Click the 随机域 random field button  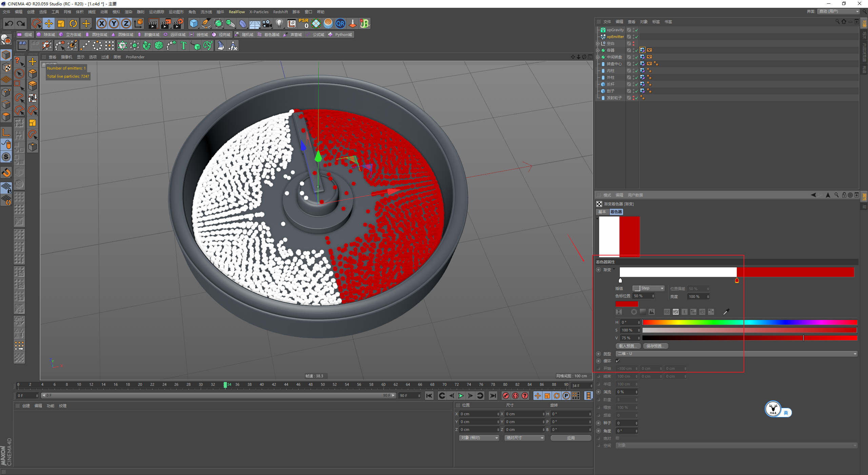(244, 35)
